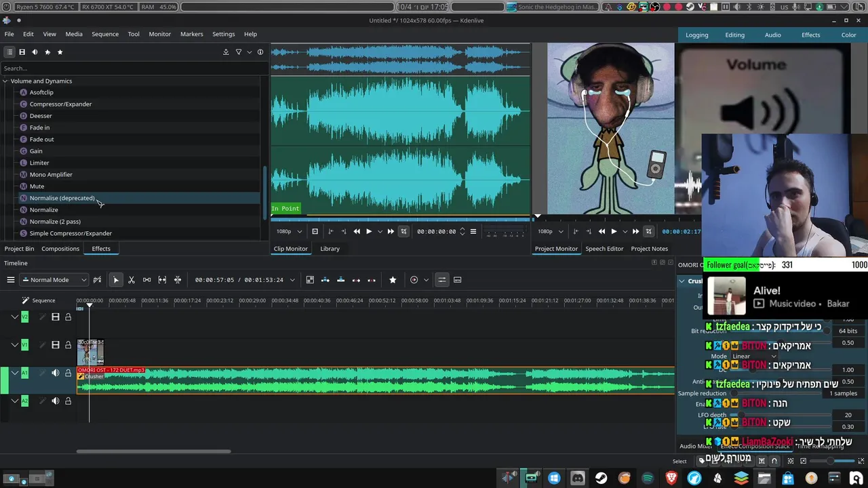This screenshot has width=868, height=488.
Task: Hide the V2 video track
Action: click(56, 317)
